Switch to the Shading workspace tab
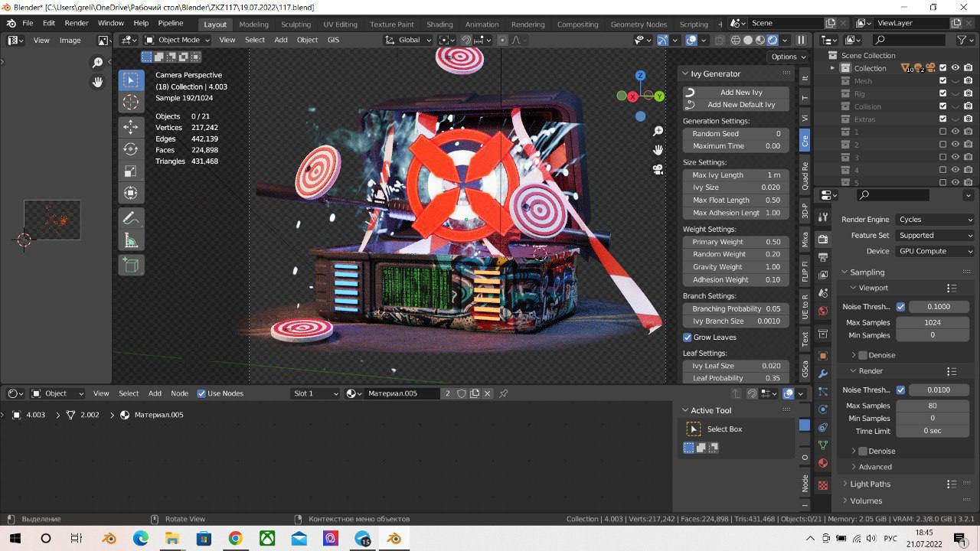This screenshot has width=980, height=551. tap(439, 24)
